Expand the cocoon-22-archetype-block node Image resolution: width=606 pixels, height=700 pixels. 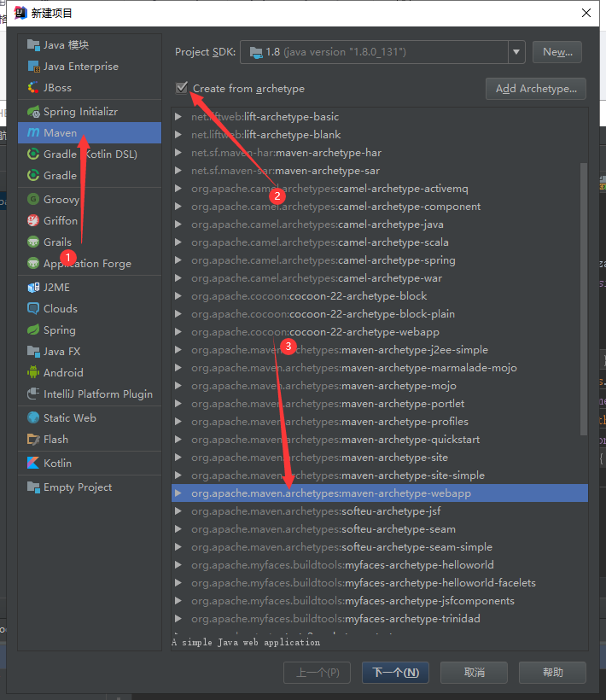click(178, 296)
